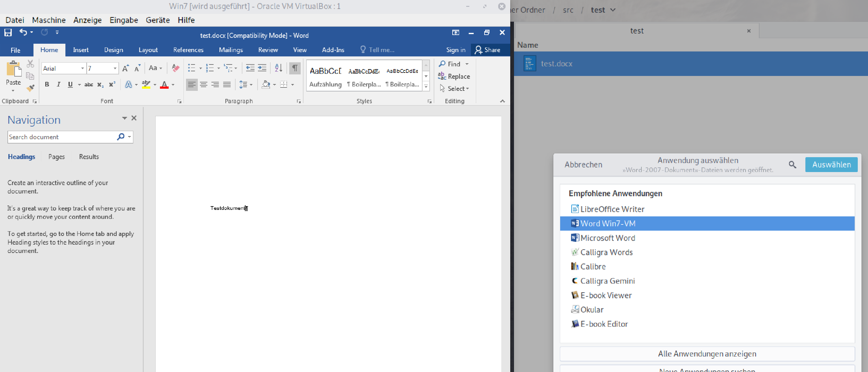Click the Auswählen button
This screenshot has height=372, width=868.
tap(831, 164)
